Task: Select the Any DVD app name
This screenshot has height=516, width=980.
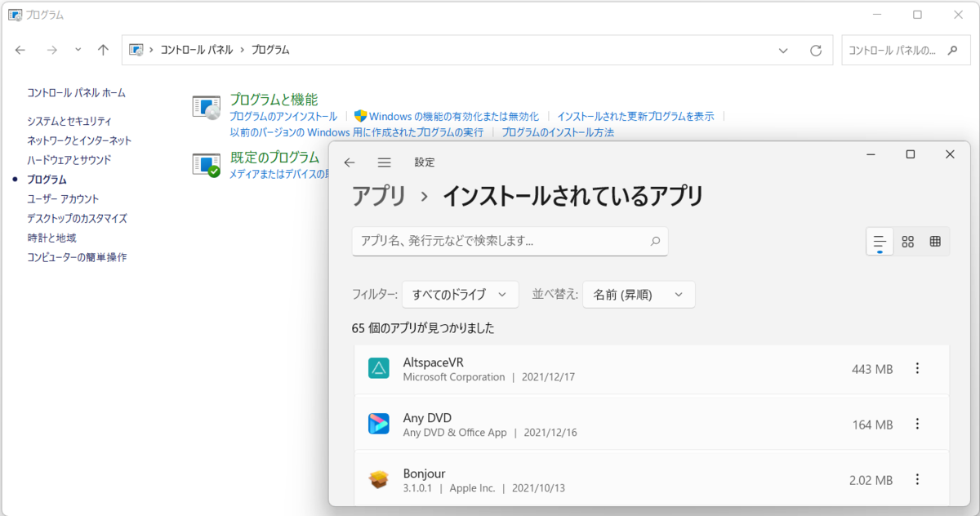Action: [x=427, y=417]
